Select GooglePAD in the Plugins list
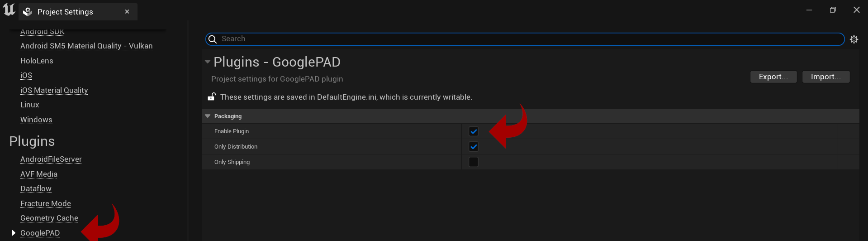This screenshot has width=868, height=241. coord(40,233)
